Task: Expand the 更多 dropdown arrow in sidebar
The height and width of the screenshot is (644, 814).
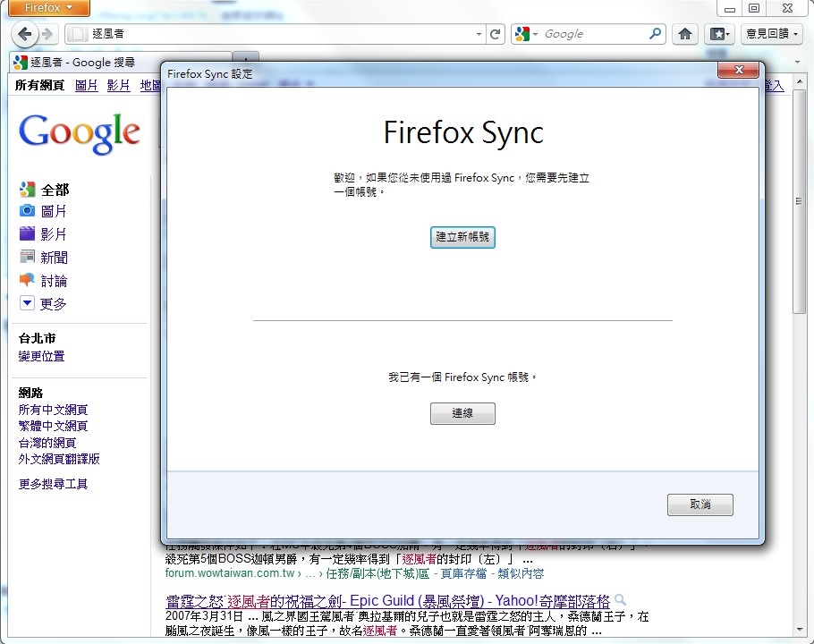Action: pos(27,303)
